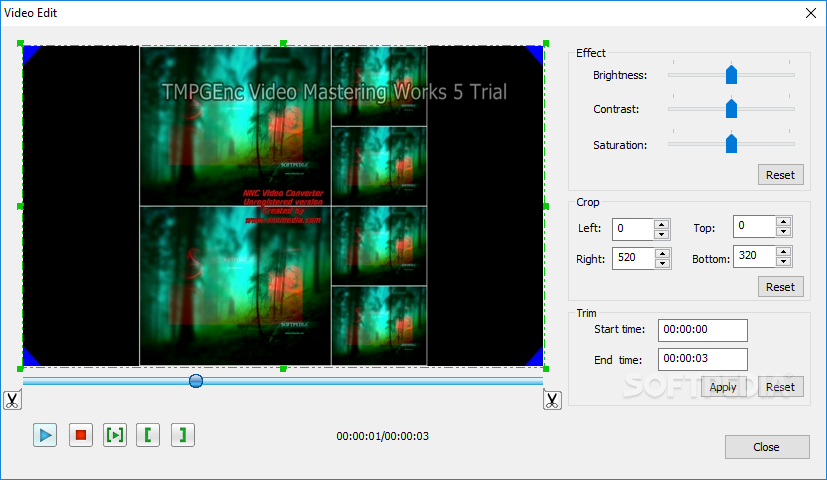Click the Top crop input field
The width and height of the screenshot is (827, 480).
coord(755,227)
